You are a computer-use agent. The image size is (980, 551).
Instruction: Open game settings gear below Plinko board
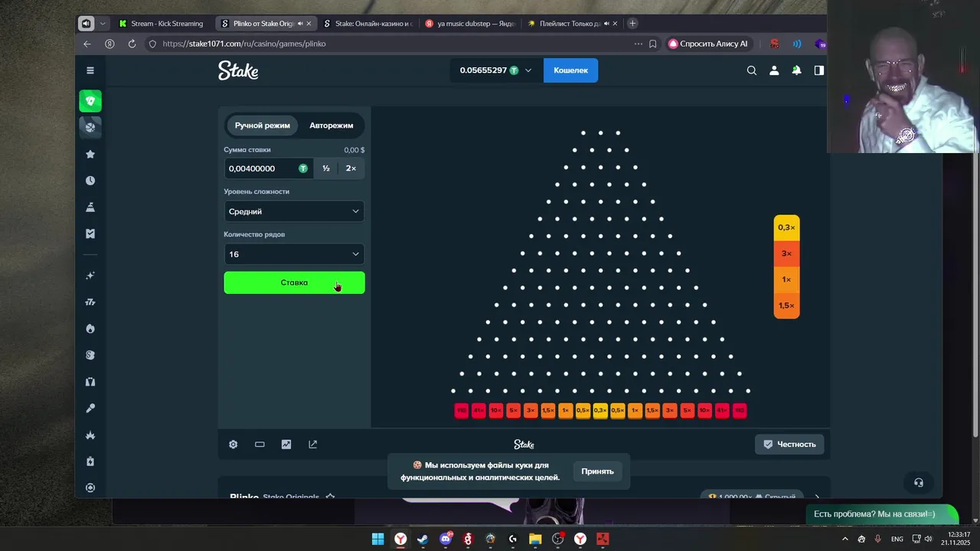pos(234,444)
